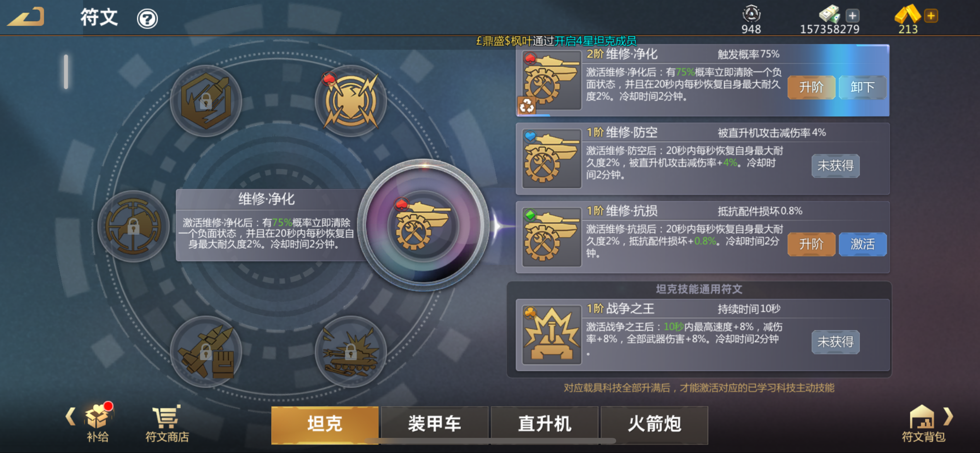The width and height of the screenshot is (980, 453).
Task: Collapse bottom menu with left chevron
Action: pyautogui.click(x=70, y=417)
